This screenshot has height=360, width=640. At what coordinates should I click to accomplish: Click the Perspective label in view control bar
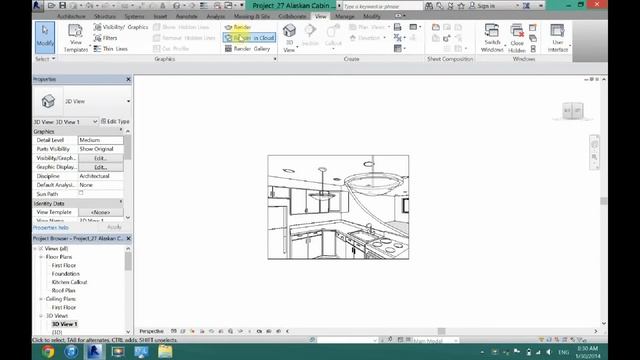click(x=151, y=331)
